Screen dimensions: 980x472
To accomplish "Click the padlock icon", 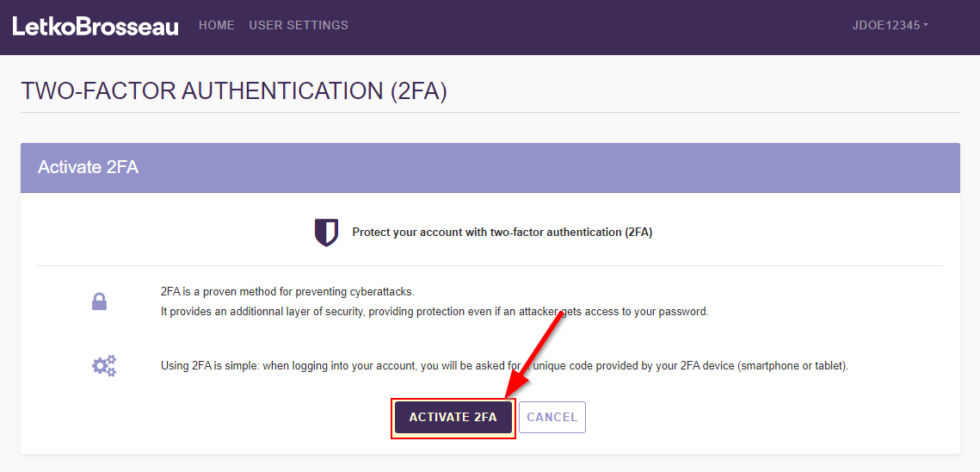I will (x=100, y=301).
